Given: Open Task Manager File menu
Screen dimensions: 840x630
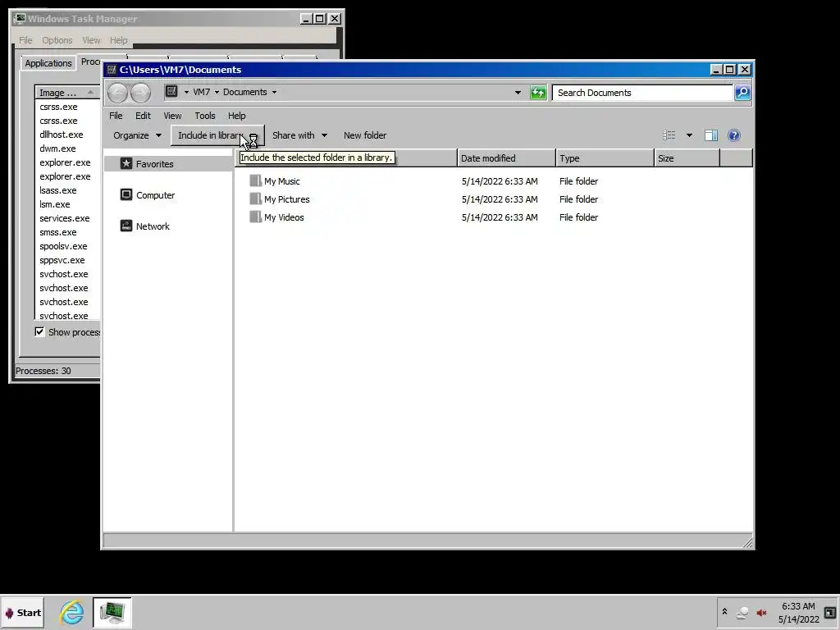Looking at the screenshot, I should coord(25,40).
